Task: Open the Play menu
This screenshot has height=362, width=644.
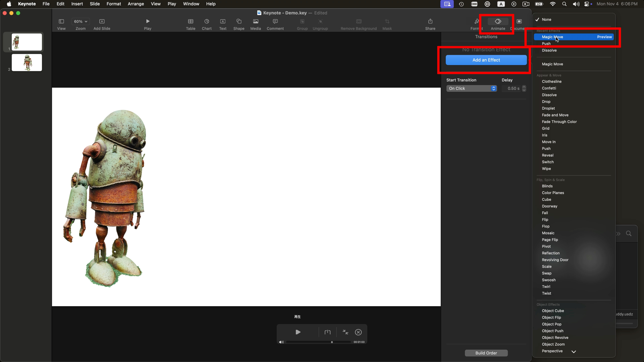Action: point(172,4)
